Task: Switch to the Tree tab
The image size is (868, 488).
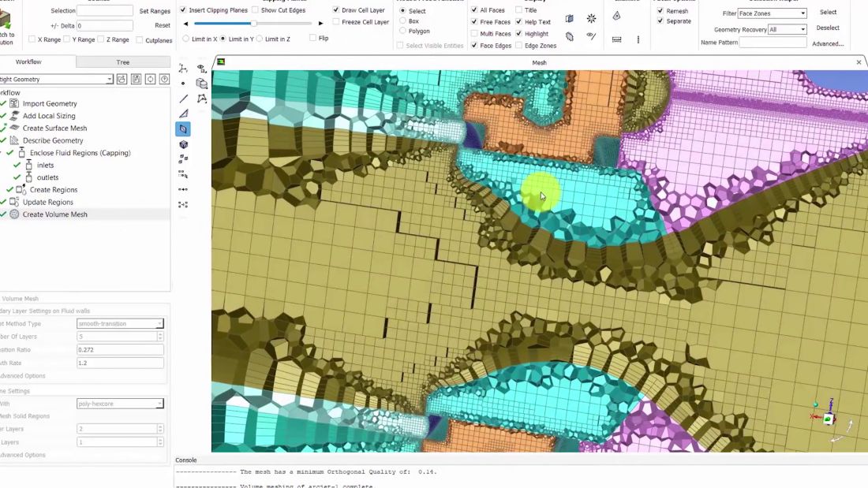Action: pos(122,62)
